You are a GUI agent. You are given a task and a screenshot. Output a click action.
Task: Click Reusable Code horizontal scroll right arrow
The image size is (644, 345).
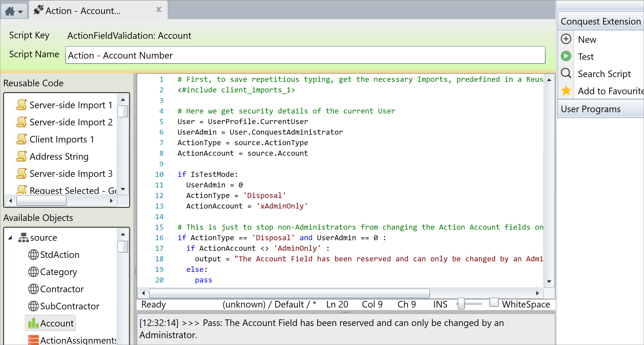pyautogui.click(x=112, y=201)
